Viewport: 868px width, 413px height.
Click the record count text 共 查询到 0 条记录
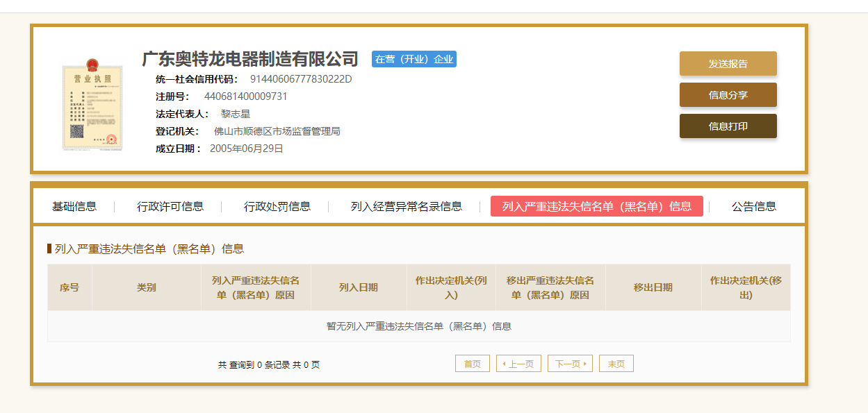coord(269,364)
